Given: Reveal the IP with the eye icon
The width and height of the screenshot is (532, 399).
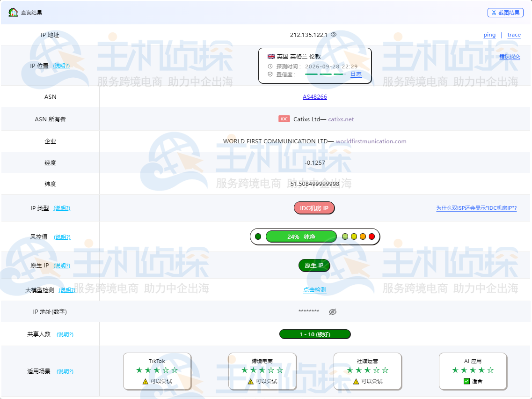Looking at the screenshot, I should point(334,35).
